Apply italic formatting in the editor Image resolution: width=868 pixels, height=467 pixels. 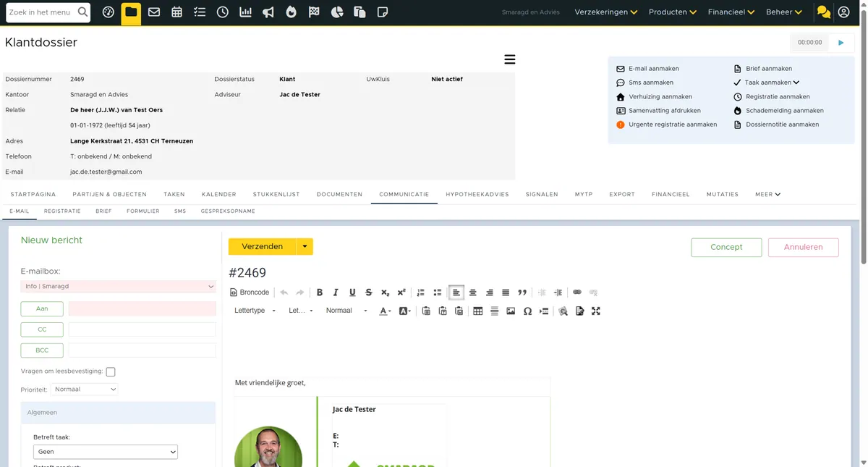[x=336, y=293]
